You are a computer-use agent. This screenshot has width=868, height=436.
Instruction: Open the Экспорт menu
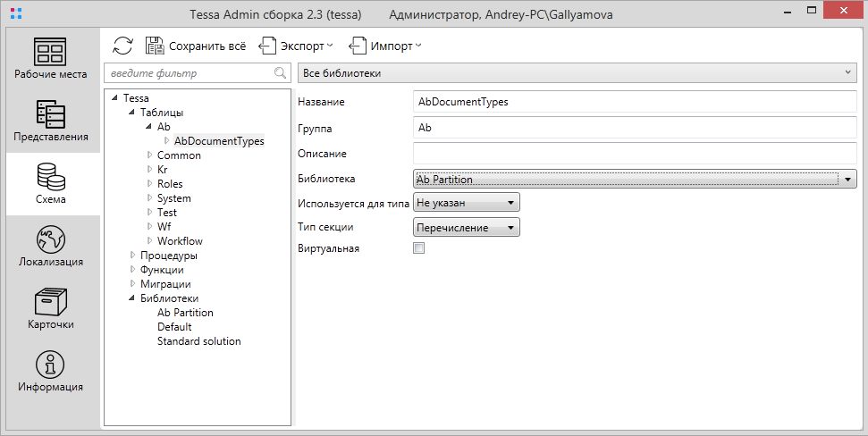click(x=295, y=46)
